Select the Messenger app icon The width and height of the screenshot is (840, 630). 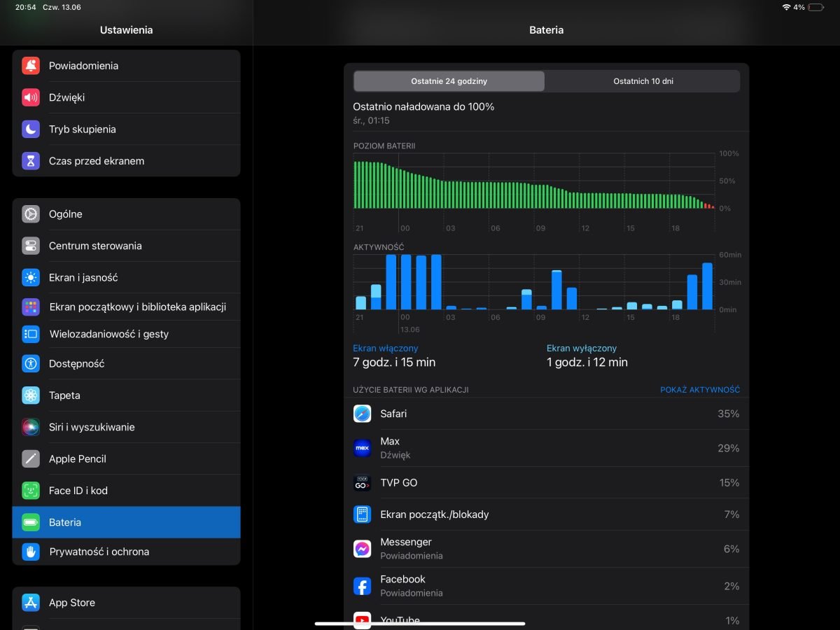pyautogui.click(x=362, y=549)
